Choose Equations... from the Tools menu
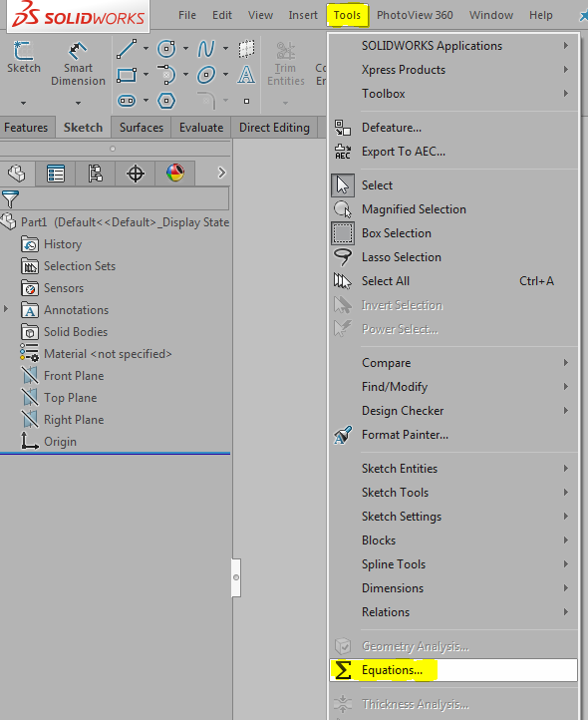 (453, 670)
